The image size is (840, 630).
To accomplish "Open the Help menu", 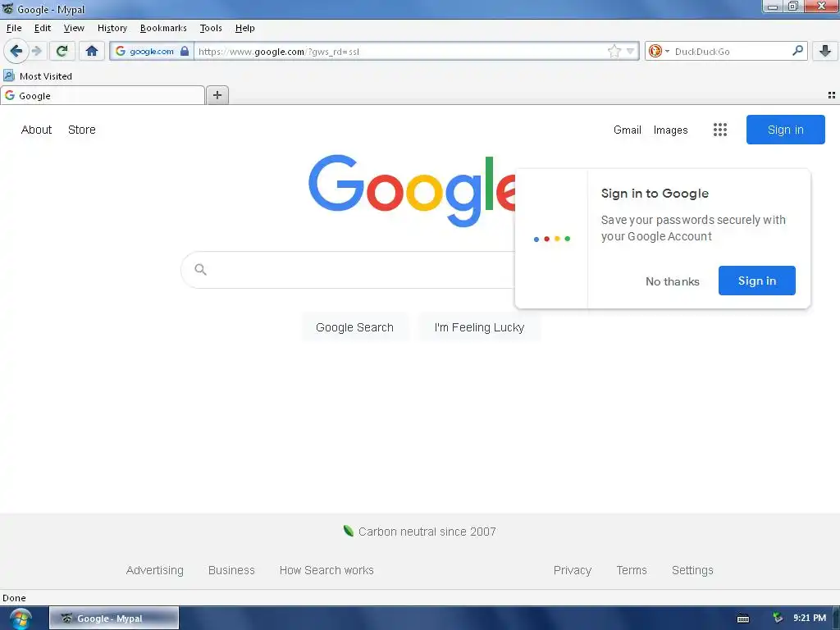I will (244, 28).
